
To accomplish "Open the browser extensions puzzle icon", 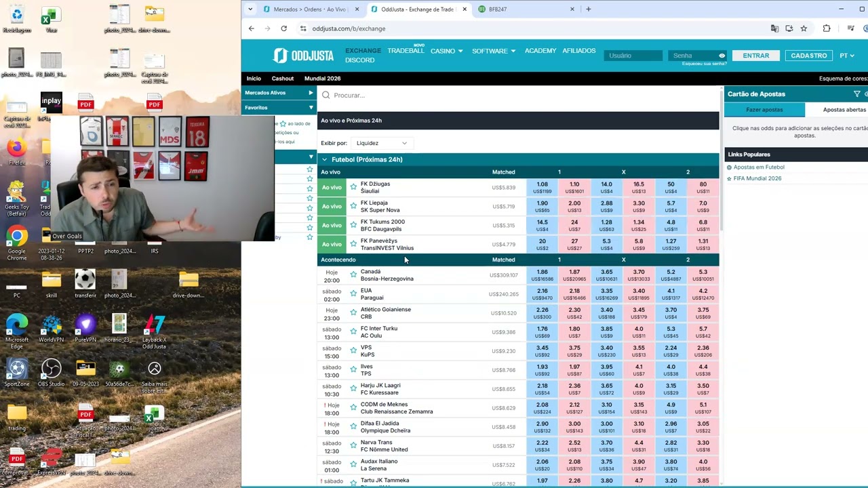I will click(826, 28).
